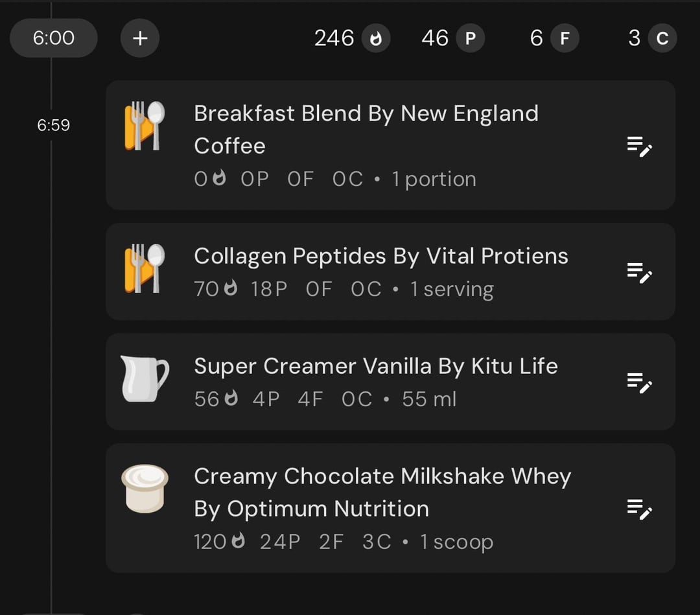Image resolution: width=700 pixels, height=615 pixels.
Task: Tap the 246 calories total
Action: [x=334, y=38]
